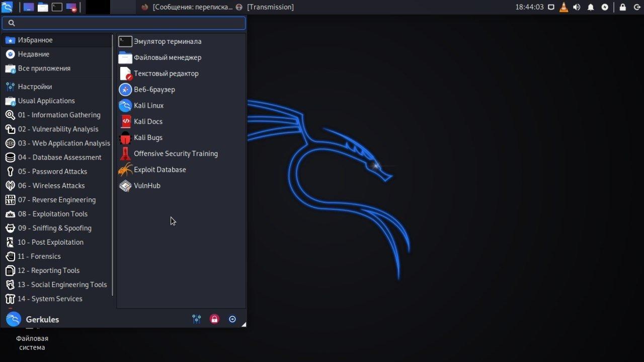Viewport: 644px width, 362px height.
Task: Open the Kali Docs entry
Action: tap(181, 121)
